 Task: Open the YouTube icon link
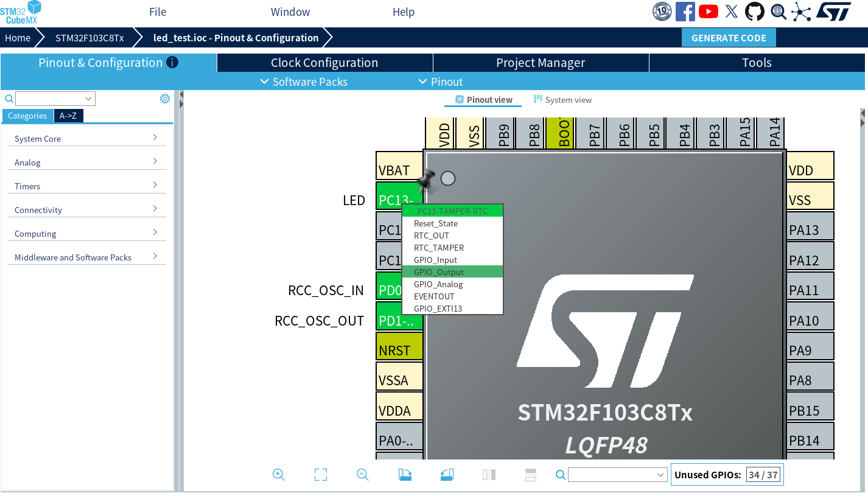[x=709, y=11]
